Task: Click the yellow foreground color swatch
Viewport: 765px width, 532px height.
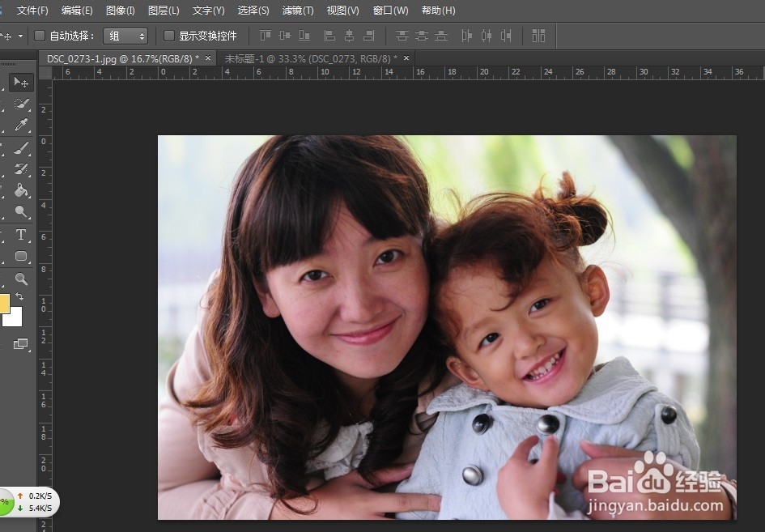Action: 4,303
